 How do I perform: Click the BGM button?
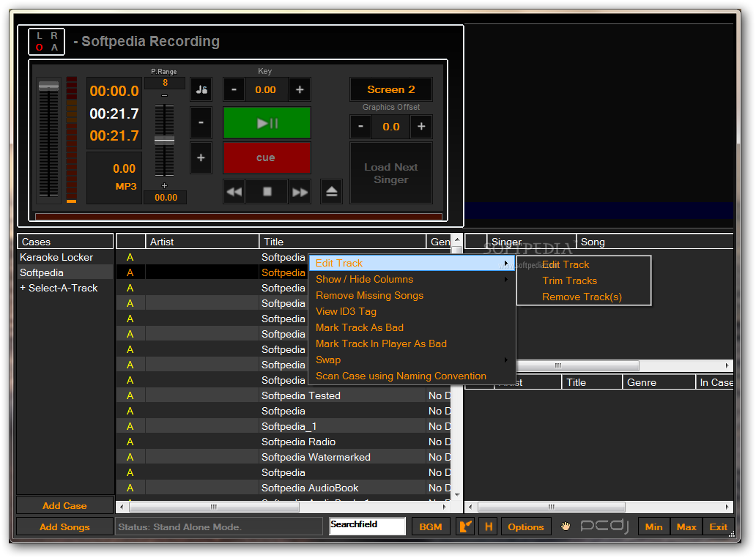pos(431,527)
